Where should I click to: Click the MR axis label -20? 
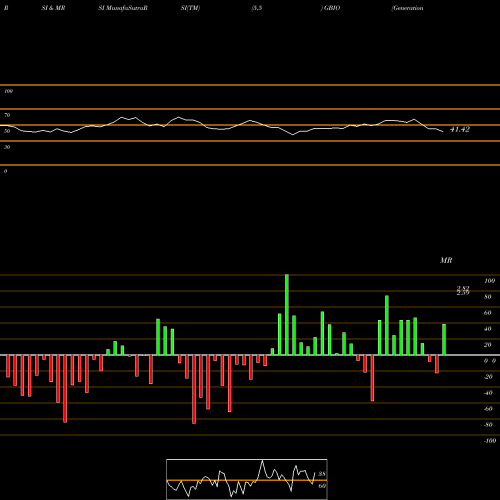(488, 377)
